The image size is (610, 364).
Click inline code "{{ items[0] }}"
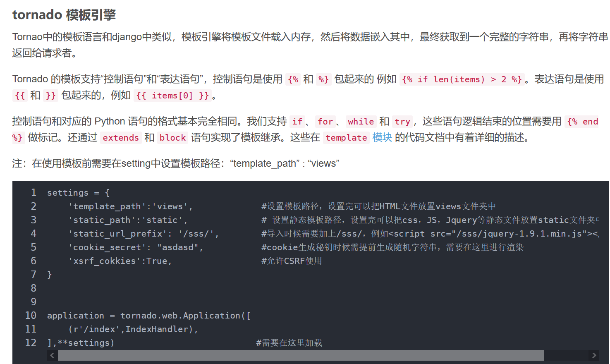click(x=173, y=96)
